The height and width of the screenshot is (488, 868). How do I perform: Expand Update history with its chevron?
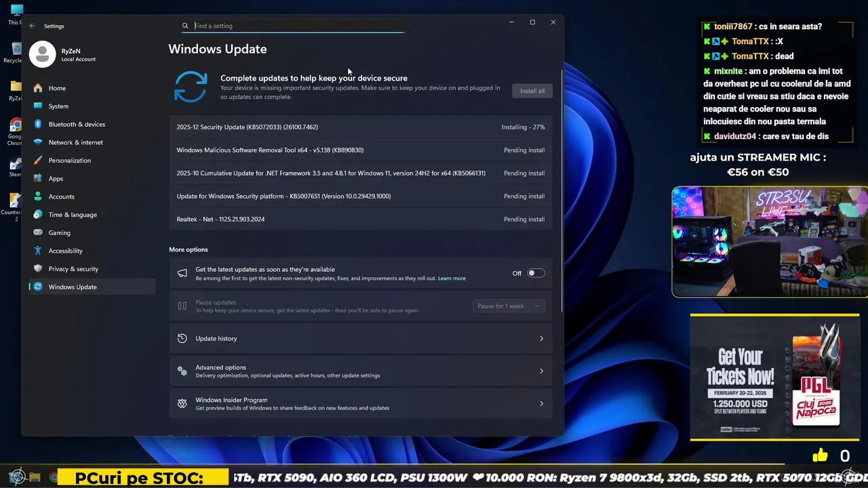pos(541,338)
